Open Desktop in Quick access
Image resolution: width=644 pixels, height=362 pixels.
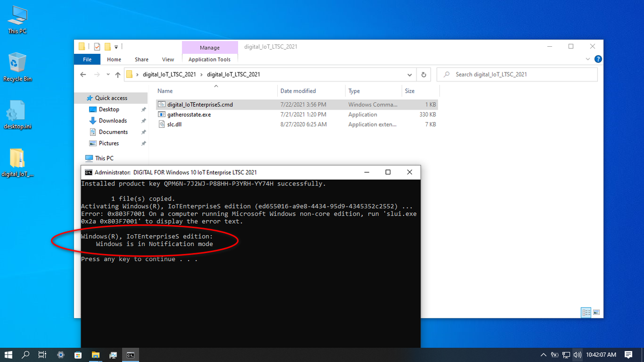click(109, 109)
